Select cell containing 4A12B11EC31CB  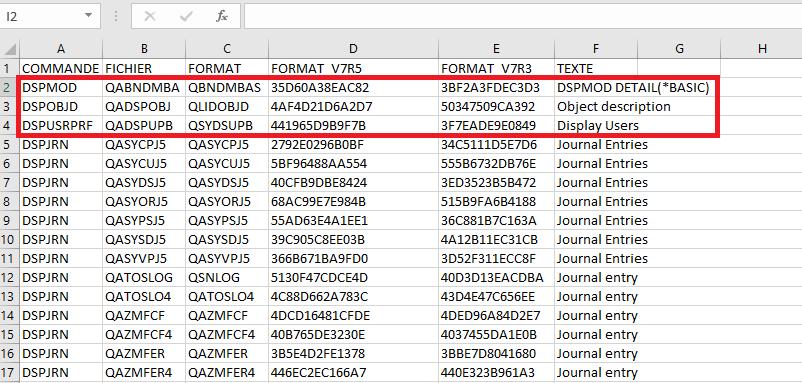496,239
